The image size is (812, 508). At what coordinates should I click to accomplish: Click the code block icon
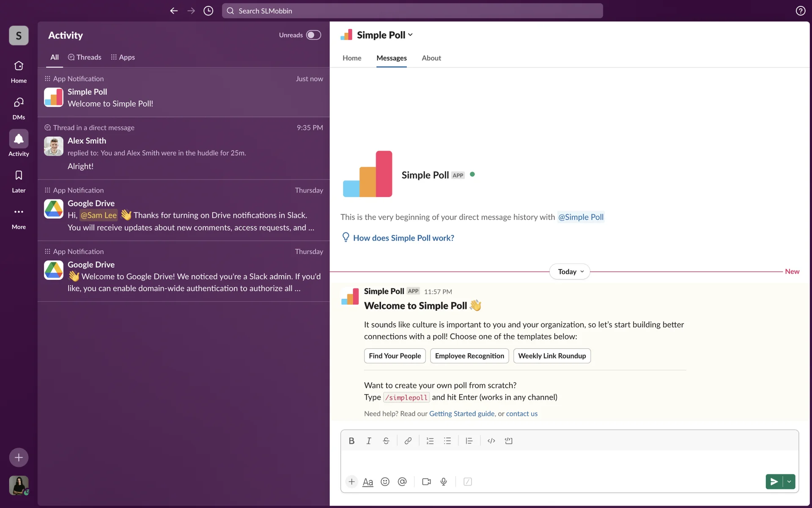pyautogui.click(x=508, y=441)
